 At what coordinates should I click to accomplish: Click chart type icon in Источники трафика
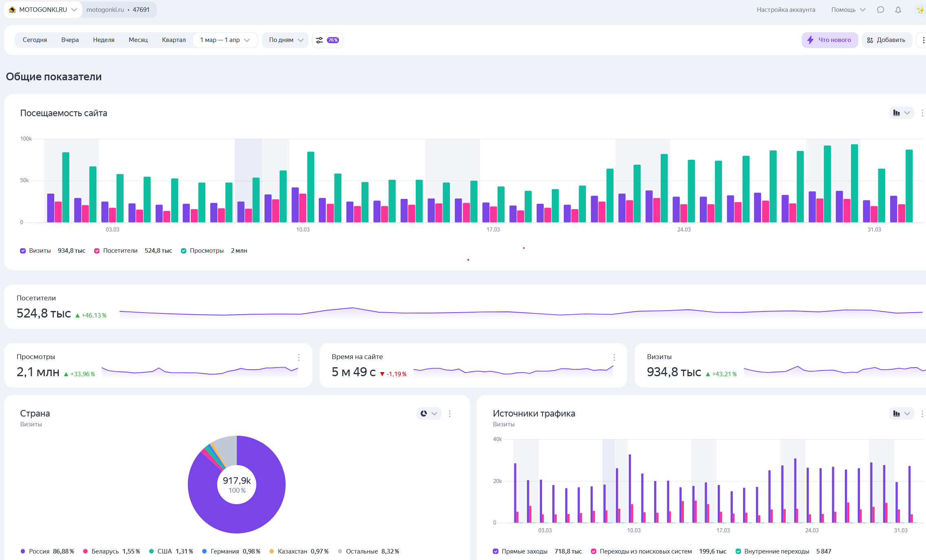(897, 414)
